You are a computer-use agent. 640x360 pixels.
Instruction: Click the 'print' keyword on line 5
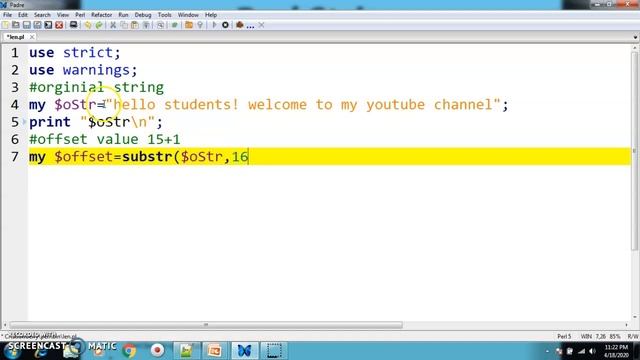pos(50,122)
